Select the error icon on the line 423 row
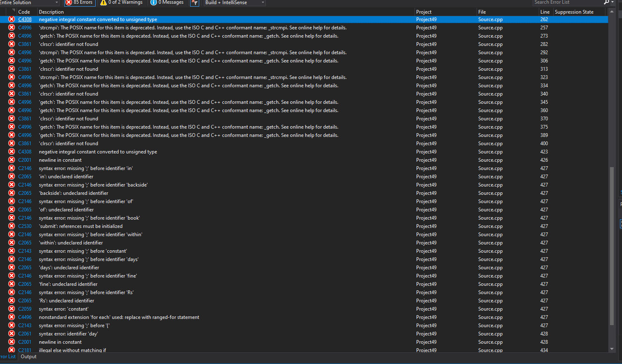The width and height of the screenshot is (622, 364). (12, 152)
